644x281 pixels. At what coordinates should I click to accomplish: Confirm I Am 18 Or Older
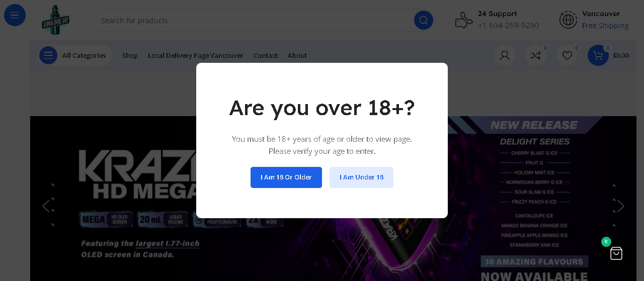pyautogui.click(x=286, y=177)
